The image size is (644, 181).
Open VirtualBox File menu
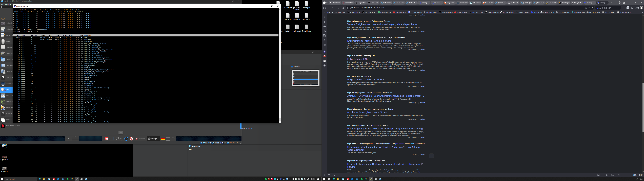tap(3, 4)
